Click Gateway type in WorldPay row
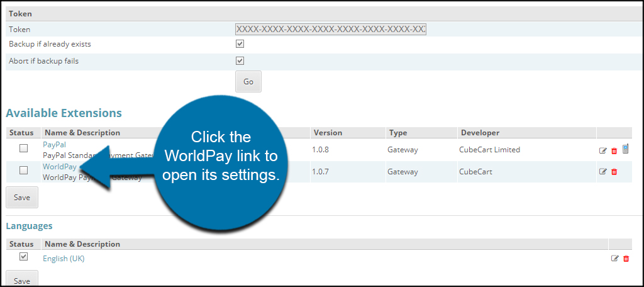Image resolution: width=644 pixels, height=287 pixels. pyautogui.click(x=402, y=171)
